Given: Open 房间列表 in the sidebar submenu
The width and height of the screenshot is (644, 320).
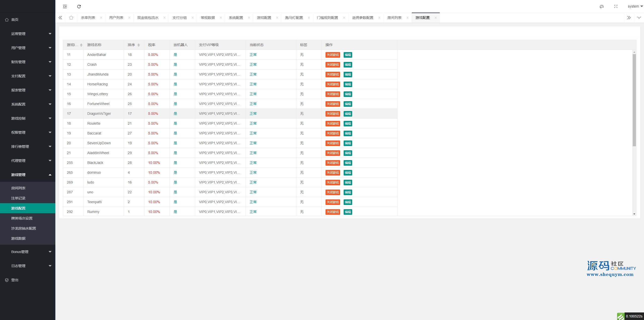Looking at the screenshot, I should pyautogui.click(x=18, y=188).
